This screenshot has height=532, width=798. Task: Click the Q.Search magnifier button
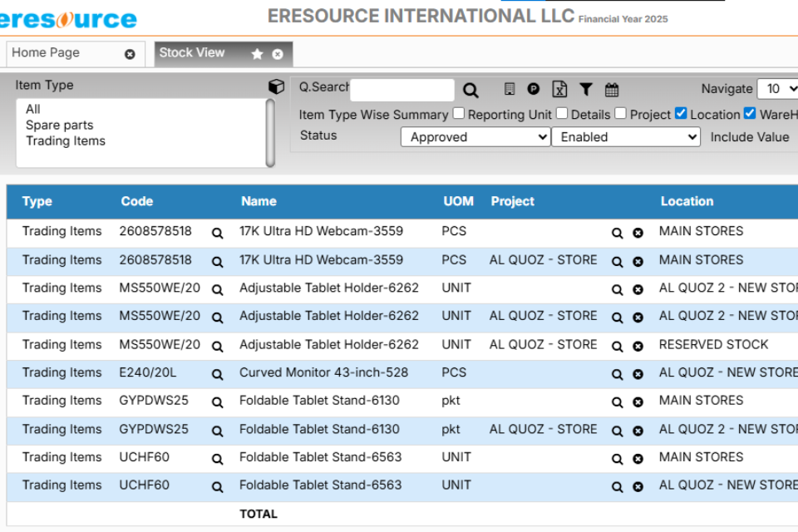[x=470, y=90]
